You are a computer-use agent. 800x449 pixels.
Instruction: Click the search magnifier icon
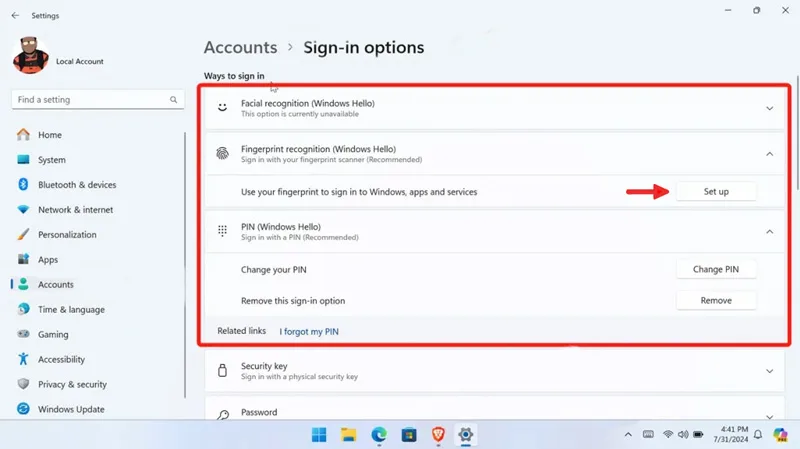[x=173, y=99]
